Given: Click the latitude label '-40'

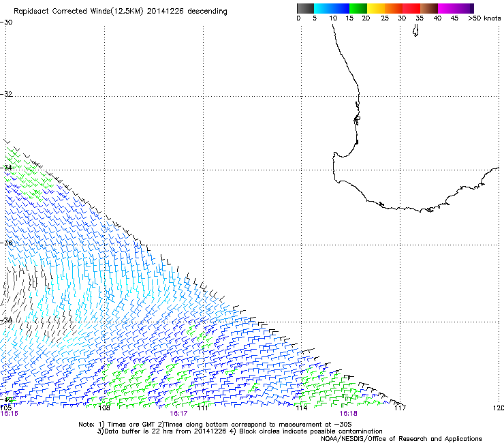Looking at the screenshot, I should click(6, 399).
